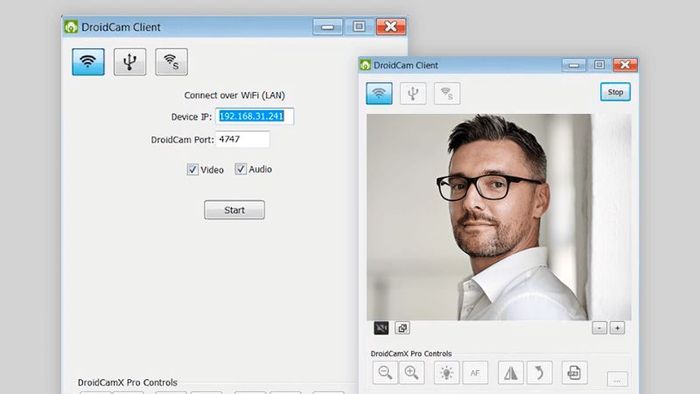Stop the camera stream with the Stop button
Image resolution: width=700 pixels, height=394 pixels.
click(x=615, y=92)
